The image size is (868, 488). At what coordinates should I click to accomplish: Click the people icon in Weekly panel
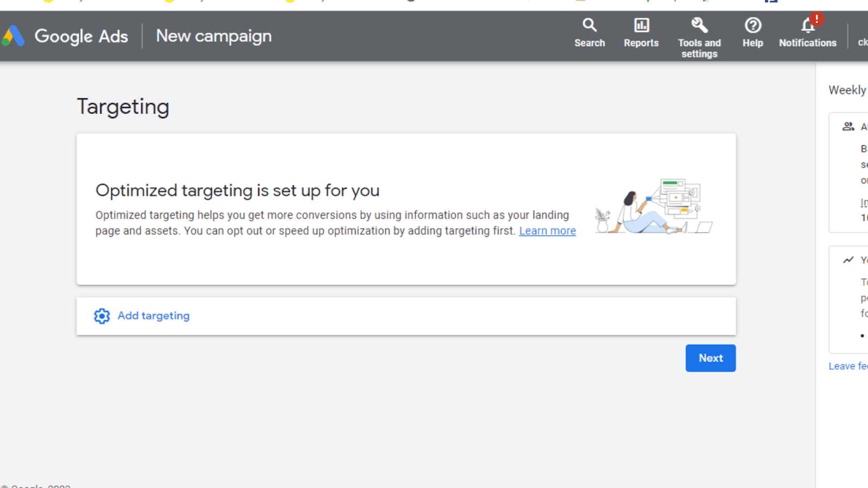[x=848, y=126]
